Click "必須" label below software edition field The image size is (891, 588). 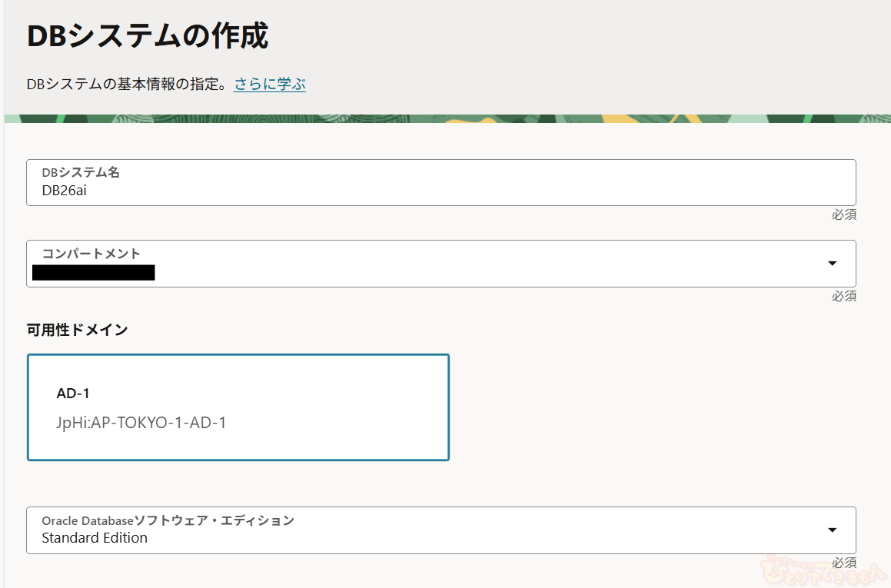[843, 563]
